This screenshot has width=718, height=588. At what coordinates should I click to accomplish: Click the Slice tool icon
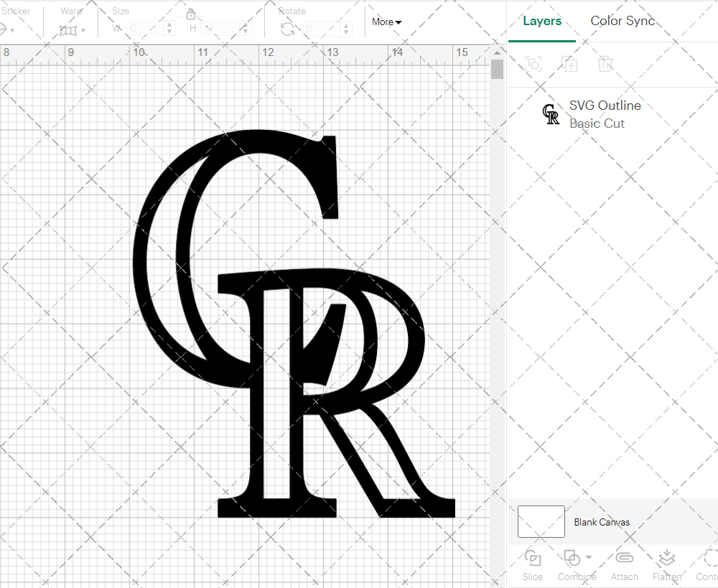(533, 559)
